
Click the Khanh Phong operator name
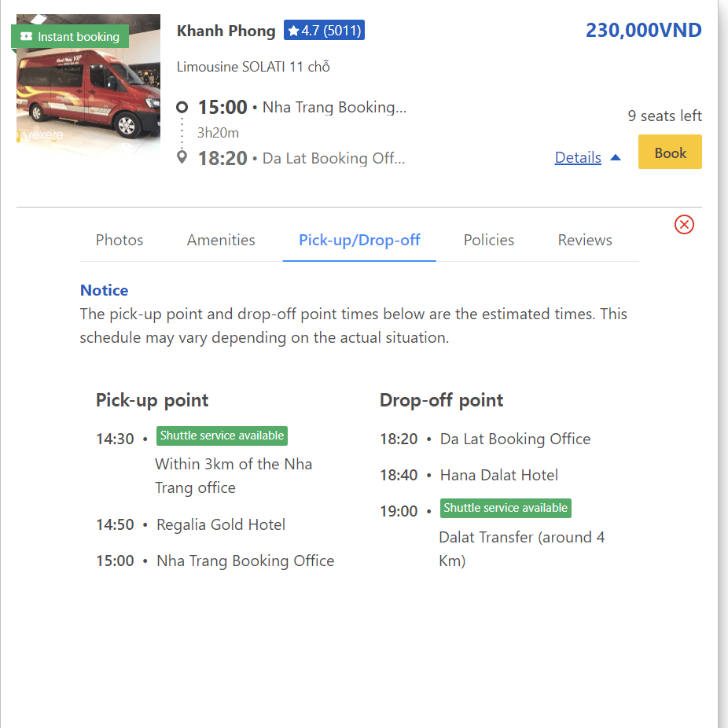[226, 31]
